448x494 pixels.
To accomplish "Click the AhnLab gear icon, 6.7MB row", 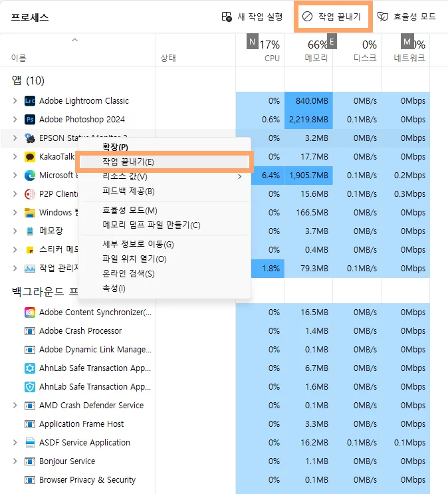I will [30, 368].
